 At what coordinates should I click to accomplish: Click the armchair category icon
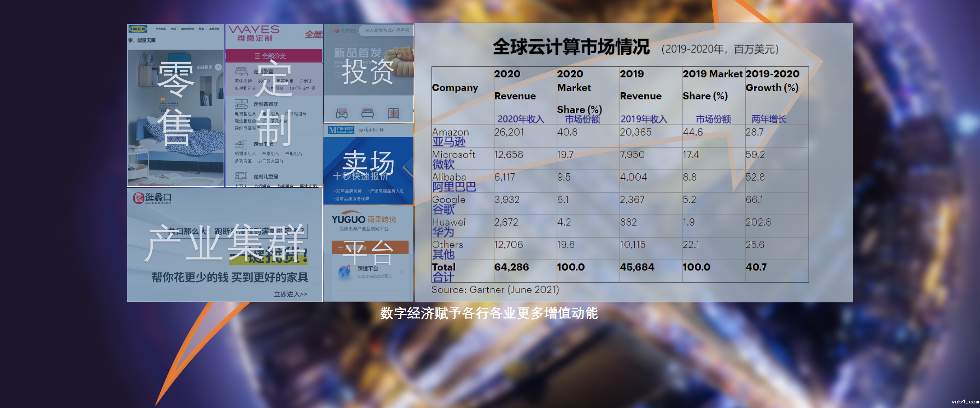[x=341, y=113]
